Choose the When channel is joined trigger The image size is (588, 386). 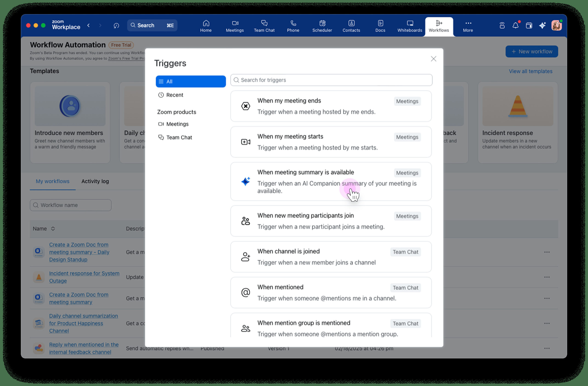click(x=331, y=257)
